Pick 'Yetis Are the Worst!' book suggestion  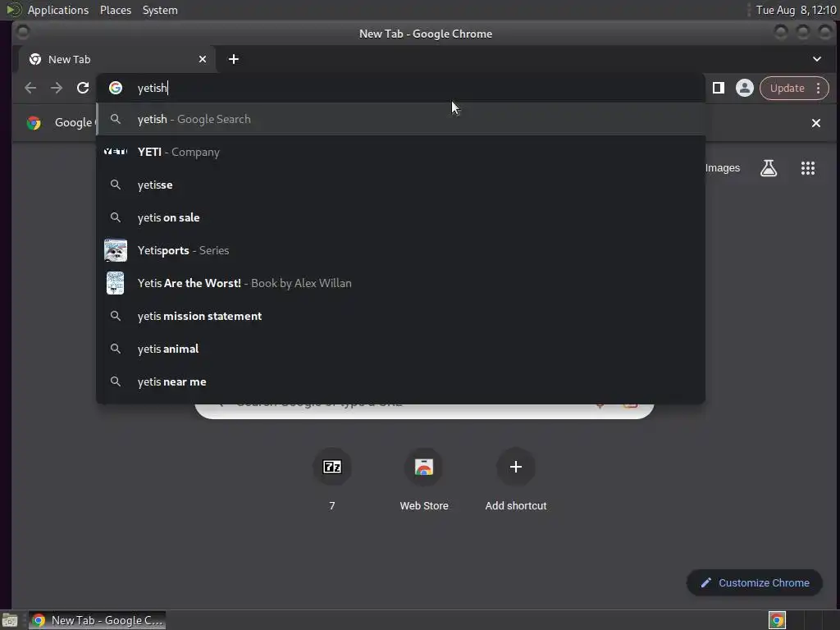pos(400,283)
